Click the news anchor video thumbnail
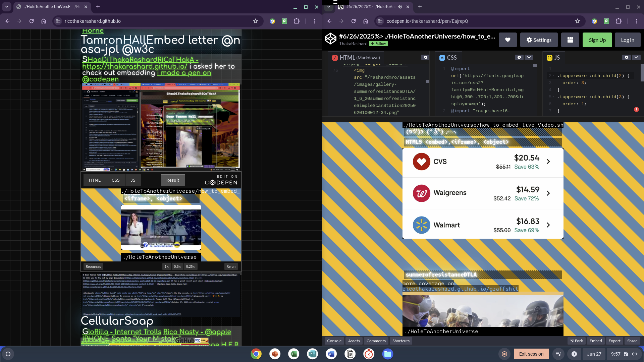The image size is (644, 362). coord(161,227)
